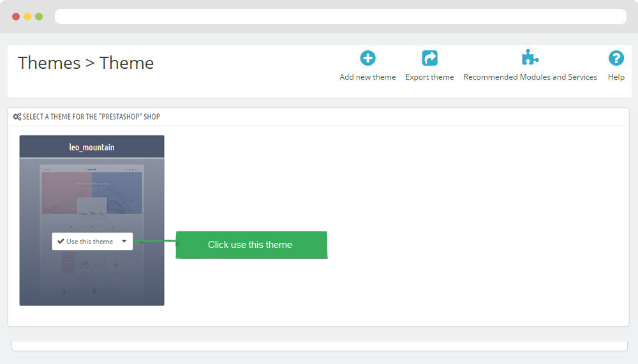This screenshot has width=638, height=364.
Task: Click the Add new theme label
Action: click(367, 77)
